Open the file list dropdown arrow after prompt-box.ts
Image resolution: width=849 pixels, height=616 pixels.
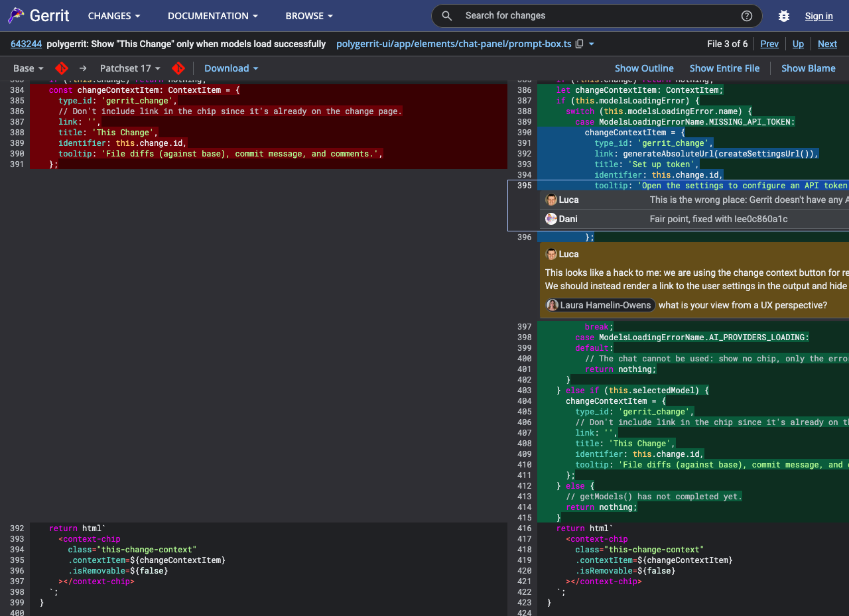tap(592, 44)
